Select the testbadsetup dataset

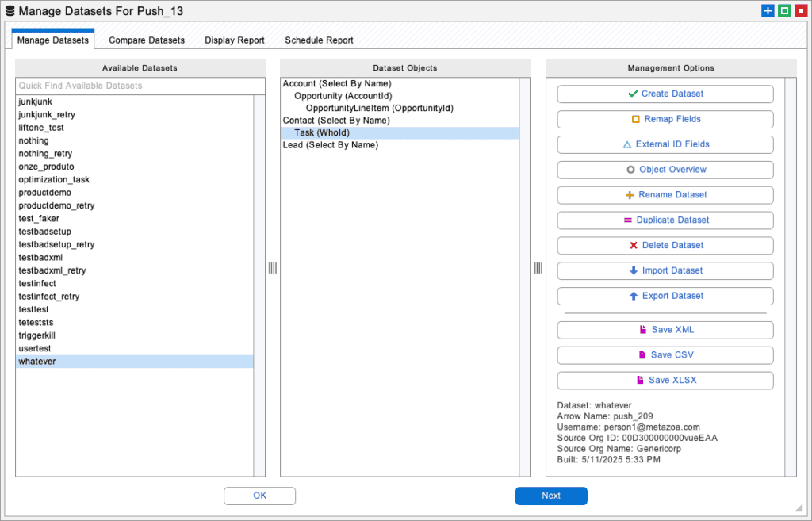135,232
